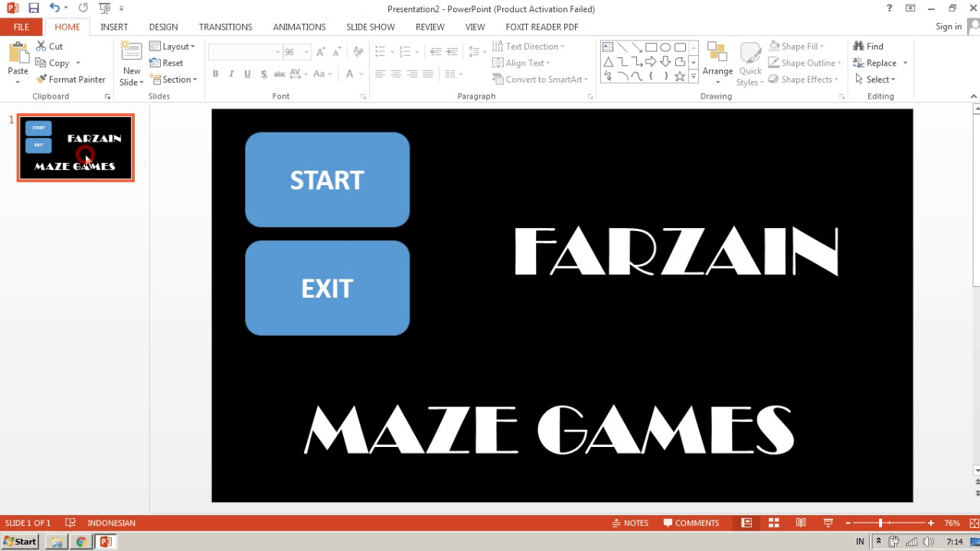Adjust the zoom slider handle
This screenshot has height=551, width=980.
tap(880, 523)
